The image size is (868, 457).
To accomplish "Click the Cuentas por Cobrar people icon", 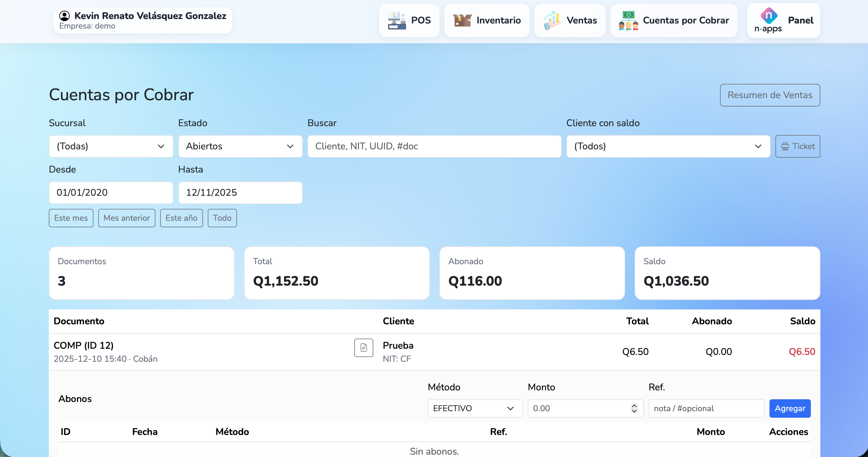I will (628, 20).
